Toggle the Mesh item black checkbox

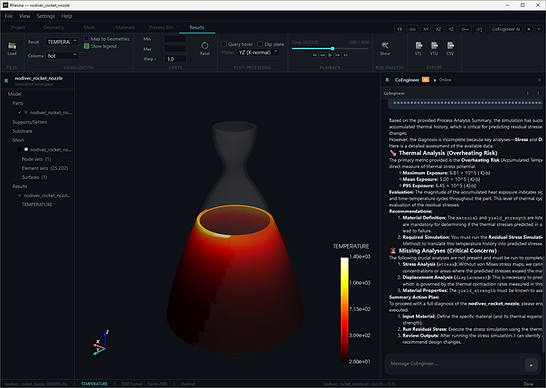[20, 149]
